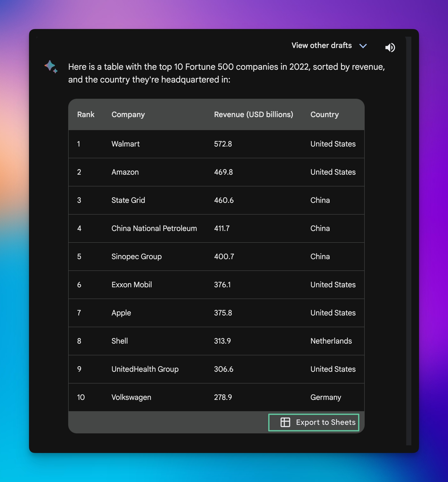This screenshot has width=448, height=482.
Task: Select the China National Petroleum cell
Action: 154,228
